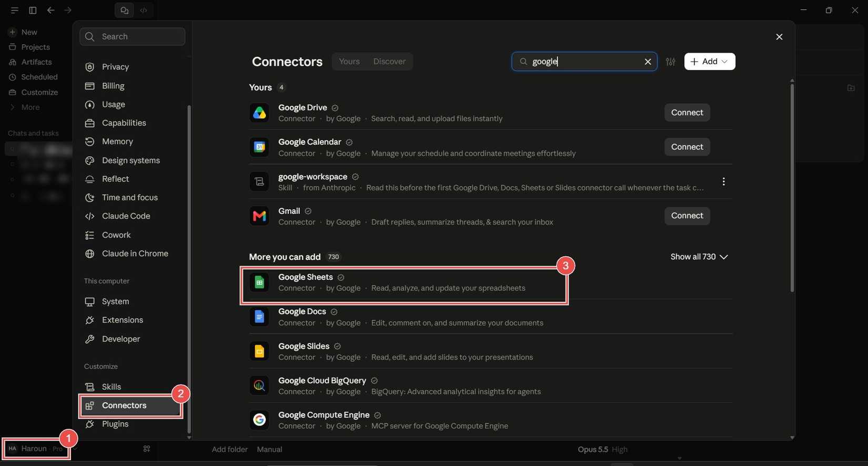
Task: Clear the google search text
Action: (648, 62)
